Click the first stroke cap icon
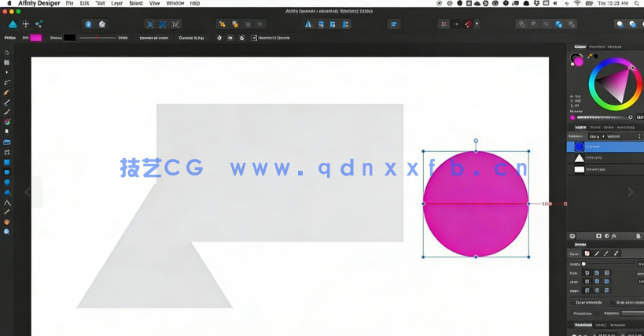 [x=587, y=273]
